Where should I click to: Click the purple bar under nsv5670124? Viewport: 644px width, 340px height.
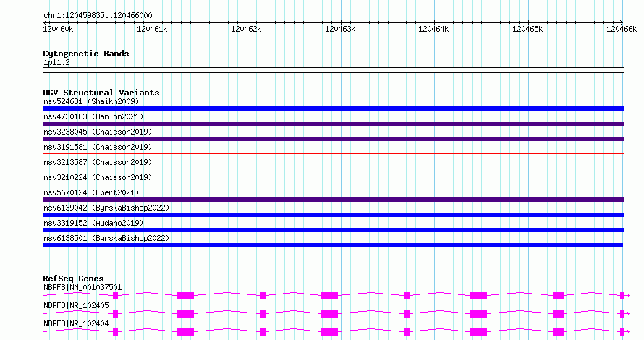333,200
